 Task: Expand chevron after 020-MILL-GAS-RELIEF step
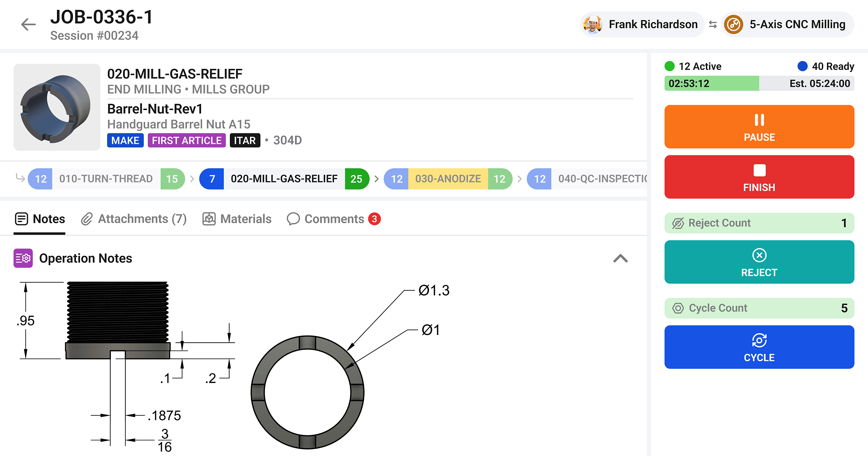[376, 179]
